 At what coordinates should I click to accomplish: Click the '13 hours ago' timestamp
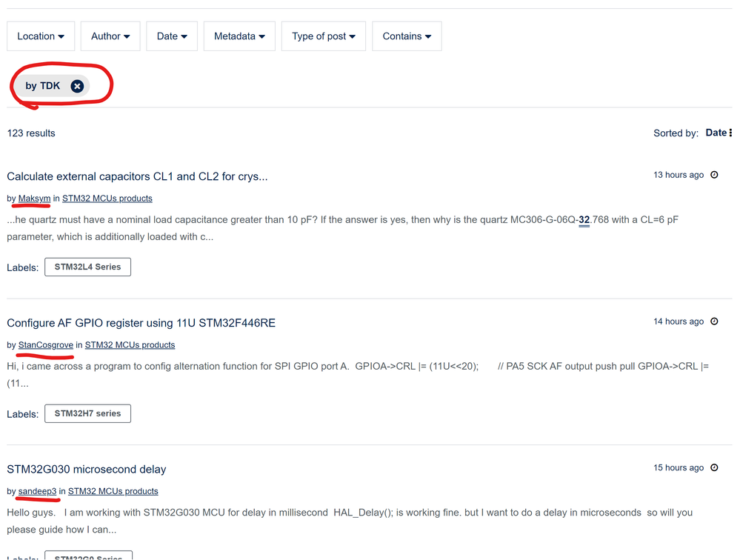pyautogui.click(x=679, y=175)
